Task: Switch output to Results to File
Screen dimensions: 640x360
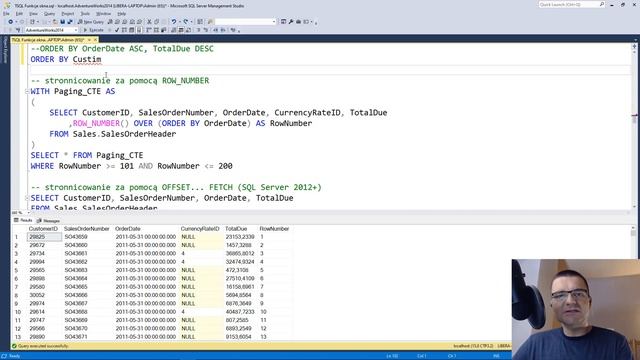Action: 188,30
